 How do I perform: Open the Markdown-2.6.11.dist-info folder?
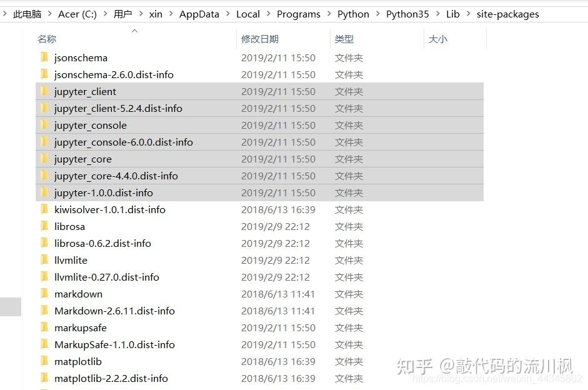tap(113, 311)
